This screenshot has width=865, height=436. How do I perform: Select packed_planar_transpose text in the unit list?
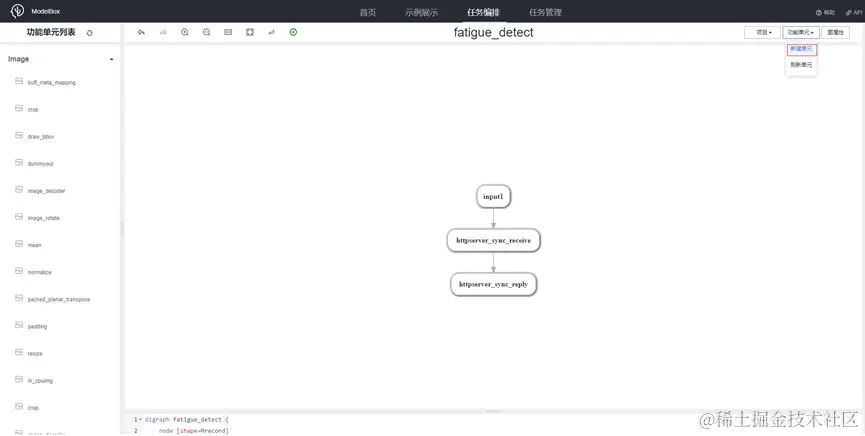59,299
